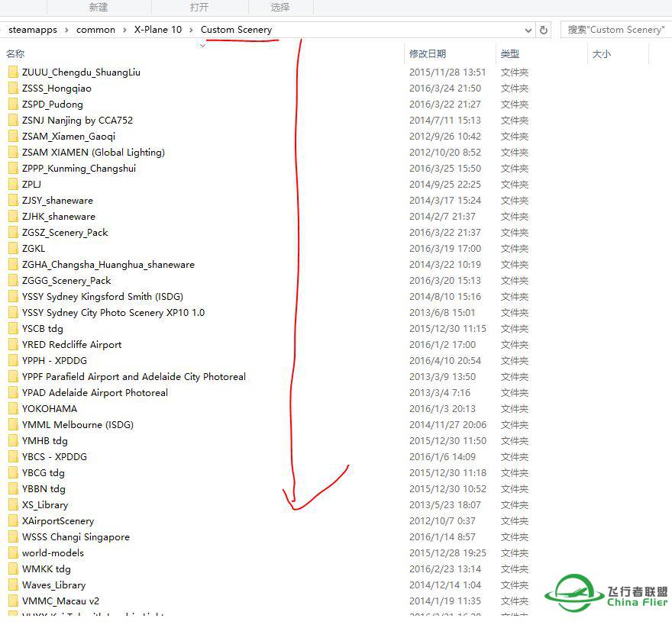This screenshot has width=672, height=628.
Task: Click date 2015/11/28 13:51 cell
Action: [x=447, y=72]
